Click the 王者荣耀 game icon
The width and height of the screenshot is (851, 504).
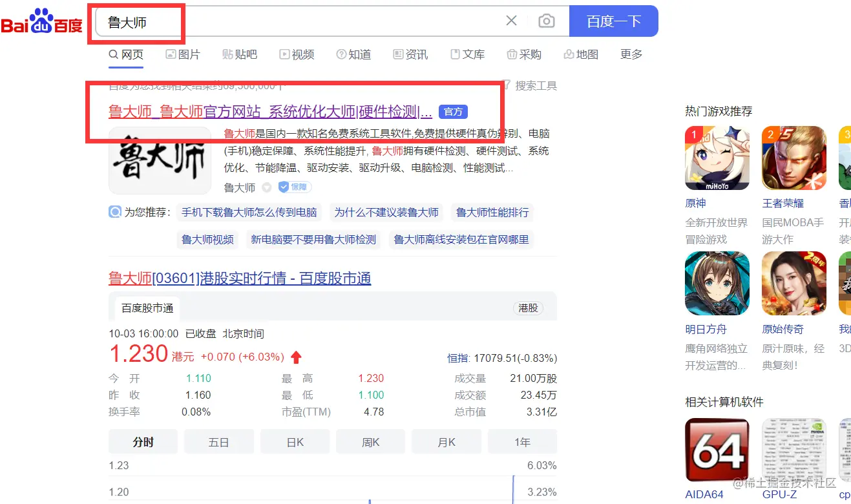click(x=794, y=158)
